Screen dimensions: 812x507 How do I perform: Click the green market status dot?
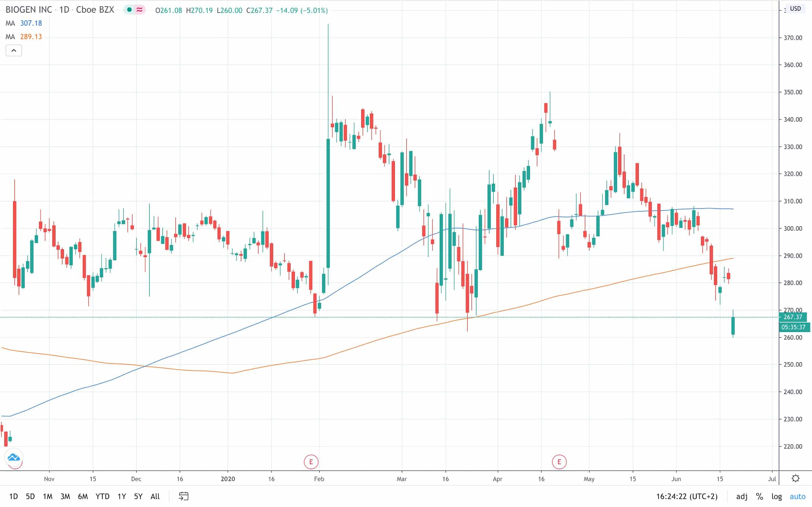point(129,10)
